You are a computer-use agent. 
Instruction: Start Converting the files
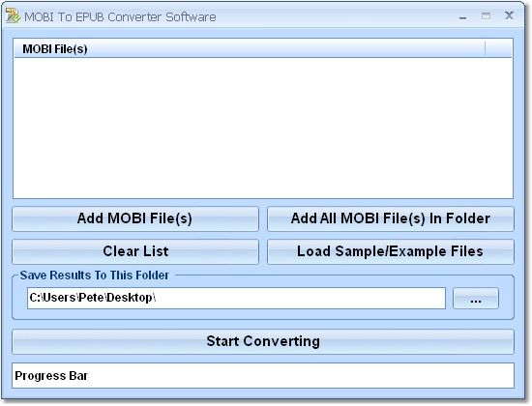(263, 341)
